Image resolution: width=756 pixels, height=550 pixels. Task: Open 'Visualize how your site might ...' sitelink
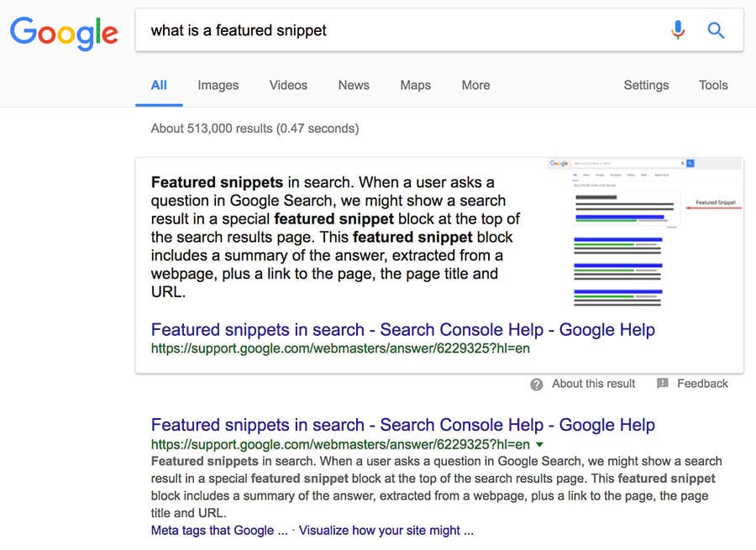[386, 531]
